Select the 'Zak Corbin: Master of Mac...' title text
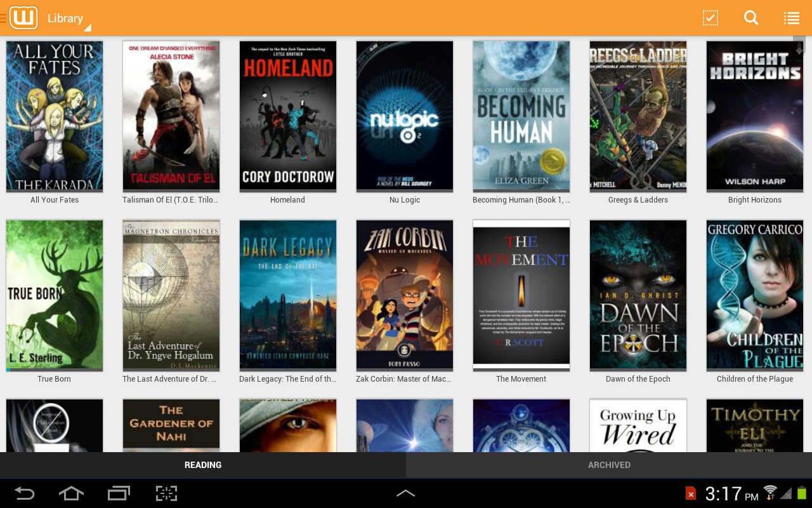 [404, 379]
